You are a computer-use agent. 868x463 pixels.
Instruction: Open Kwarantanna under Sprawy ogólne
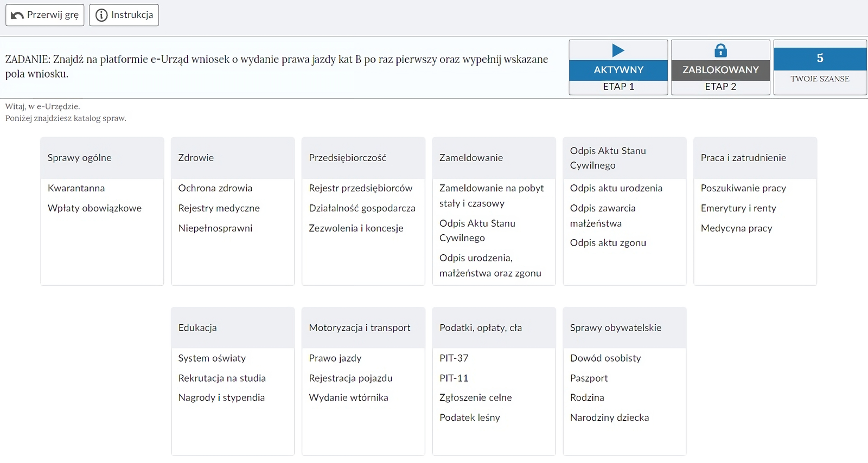(76, 188)
